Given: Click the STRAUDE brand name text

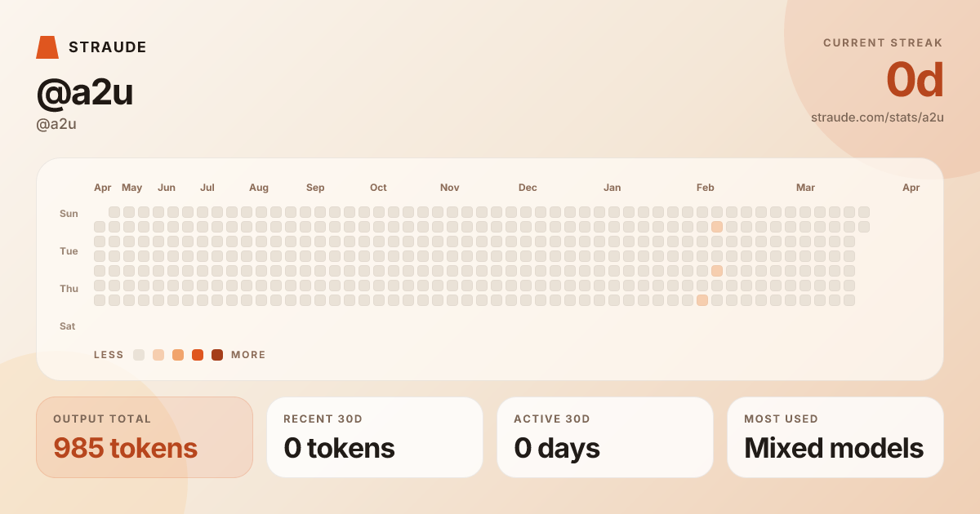Looking at the screenshot, I should tap(107, 47).
